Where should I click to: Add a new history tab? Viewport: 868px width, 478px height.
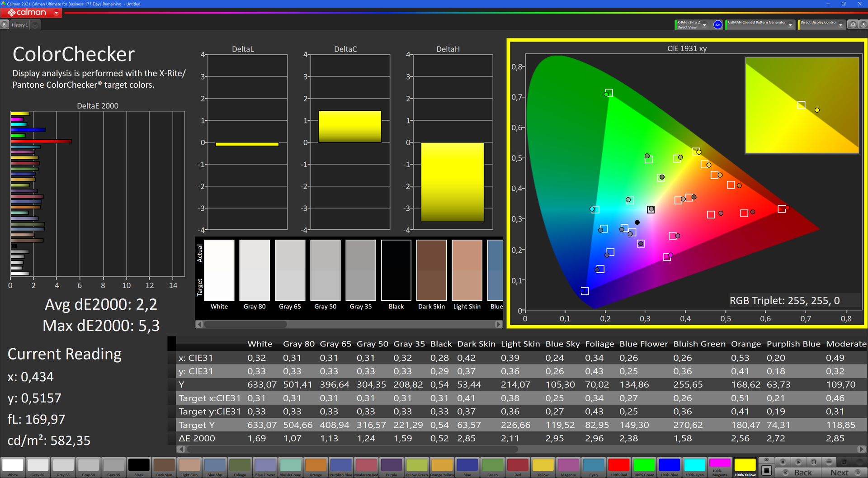point(35,25)
